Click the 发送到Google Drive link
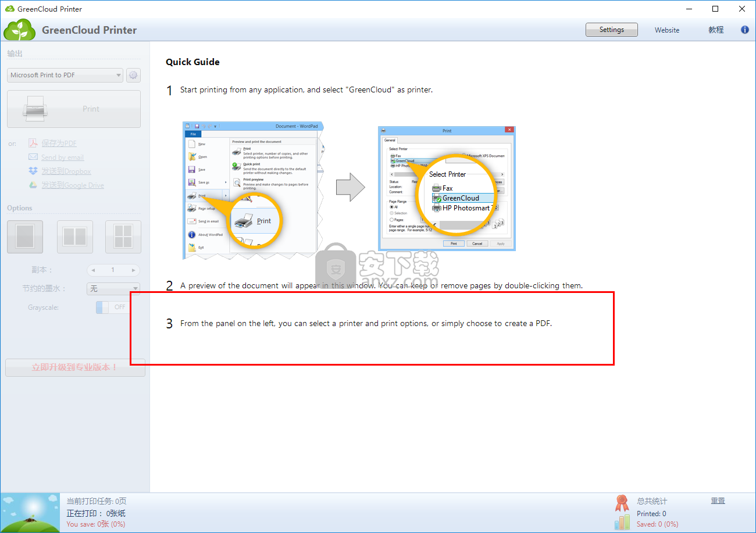Screen dimensions: 756x533 (73, 185)
